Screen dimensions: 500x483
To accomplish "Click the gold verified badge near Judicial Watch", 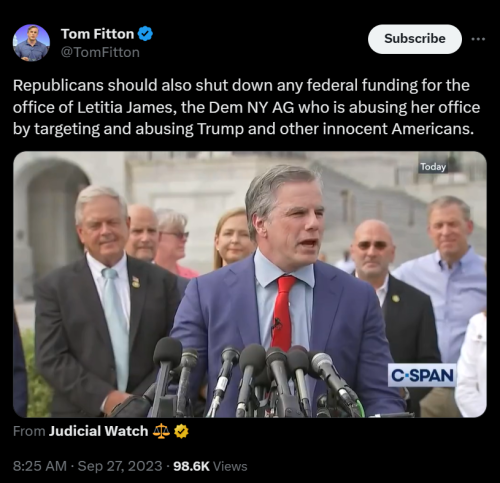I will click(181, 431).
